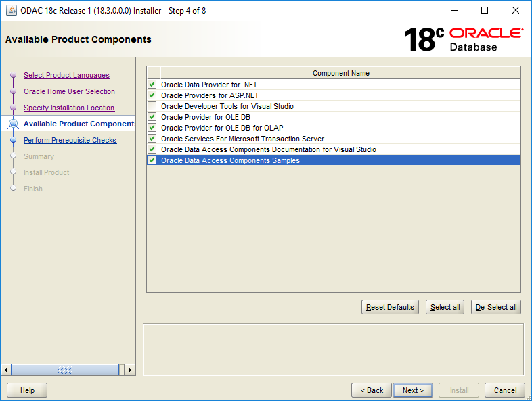Click the Next button
Viewport: 532px width, 401px height.
(413, 390)
